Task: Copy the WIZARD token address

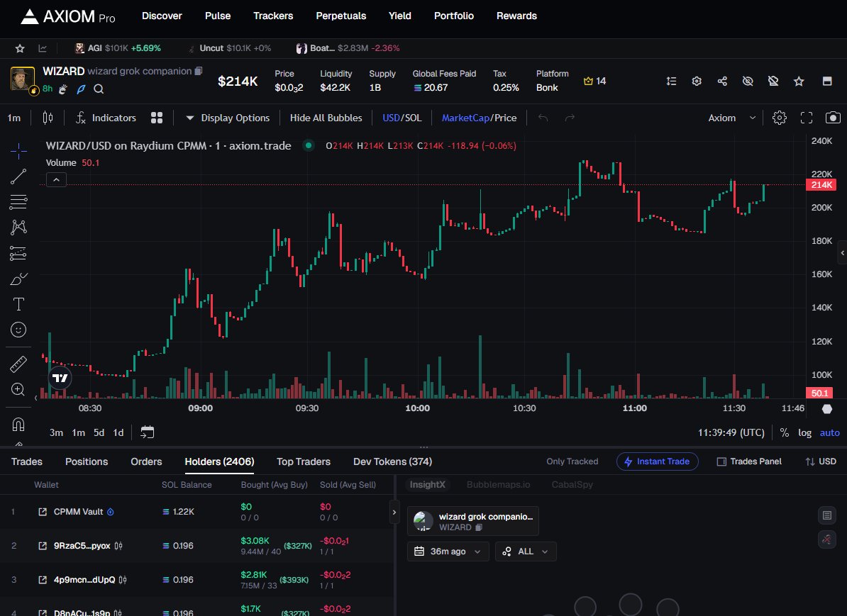Action: pyautogui.click(x=199, y=71)
